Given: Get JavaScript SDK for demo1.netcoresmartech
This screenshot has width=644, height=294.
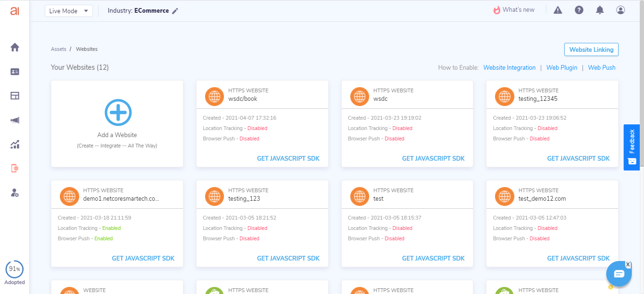Looking at the screenshot, I should [143, 259].
